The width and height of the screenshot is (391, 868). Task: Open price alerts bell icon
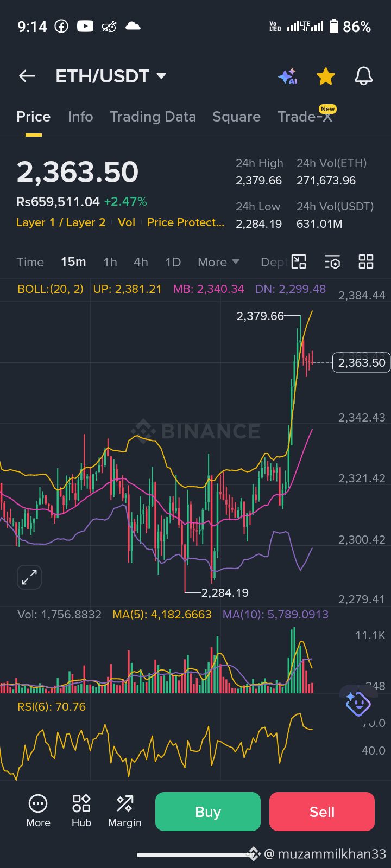pos(364,76)
